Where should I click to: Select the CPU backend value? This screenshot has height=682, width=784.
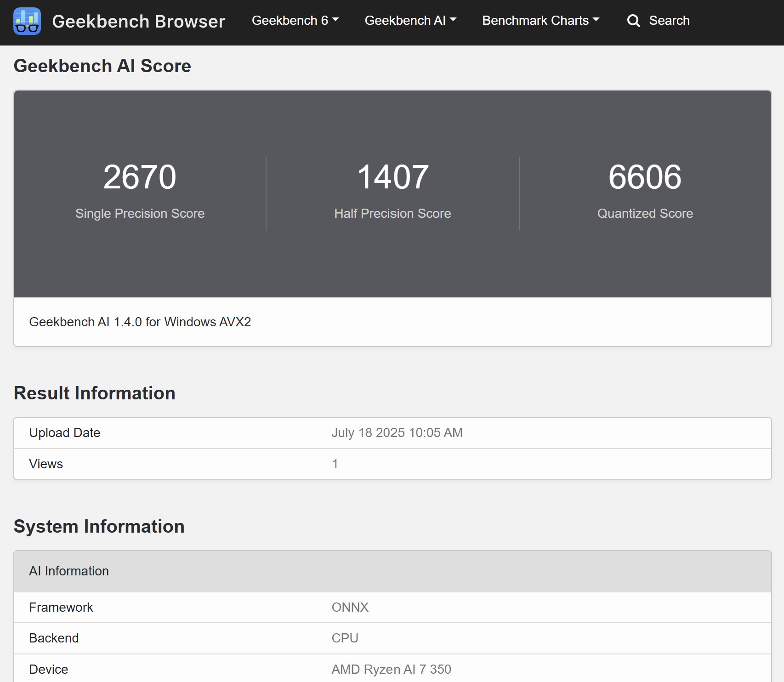(x=345, y=638)
